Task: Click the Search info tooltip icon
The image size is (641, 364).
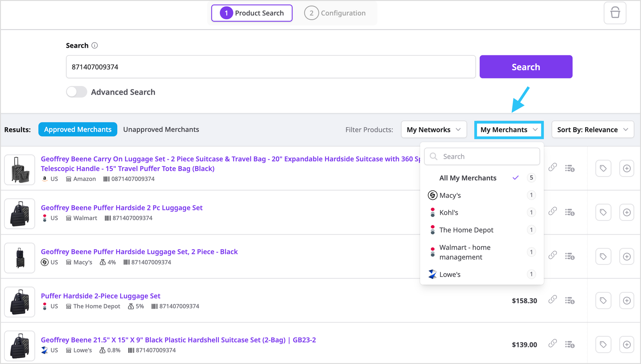Action: pos(95,45)
